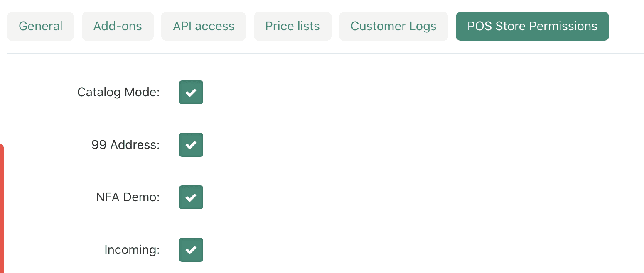Click the 'NFA Demo:' label text
Viewport: 644px width, 273px height.
click(x=128, y=197)
